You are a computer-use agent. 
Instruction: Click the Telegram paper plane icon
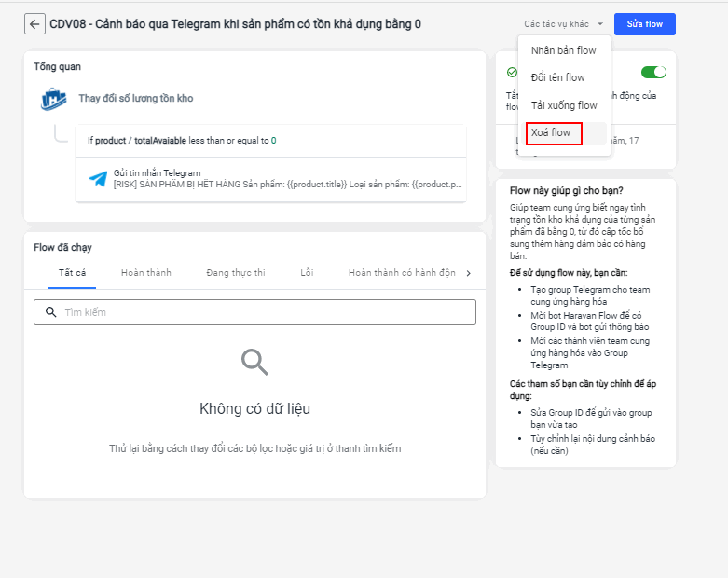tap(98, 178)
